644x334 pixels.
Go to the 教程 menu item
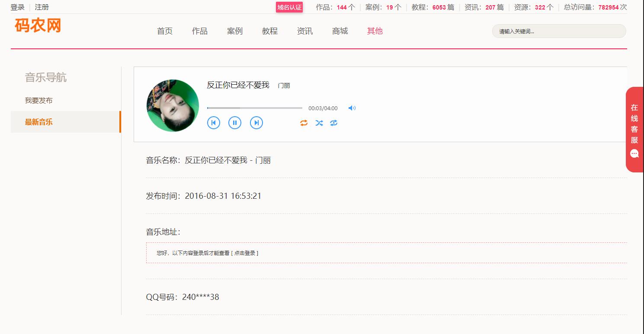click(x=270, y=31)
